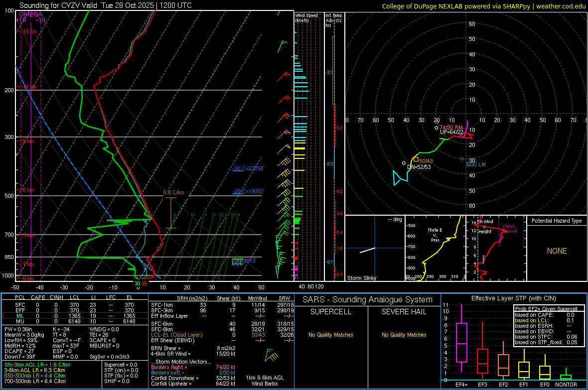The width and height of the screenshot is (588, 390).
Task: Click the 'SR Wind v. Height' inset label
Action: click(485, 227)
